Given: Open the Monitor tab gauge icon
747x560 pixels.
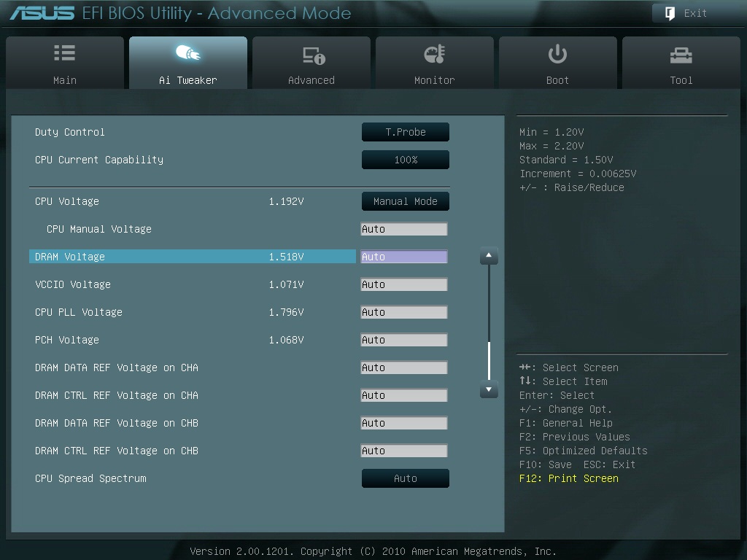Looking at the screenshot, I should [x=434, y=54].
